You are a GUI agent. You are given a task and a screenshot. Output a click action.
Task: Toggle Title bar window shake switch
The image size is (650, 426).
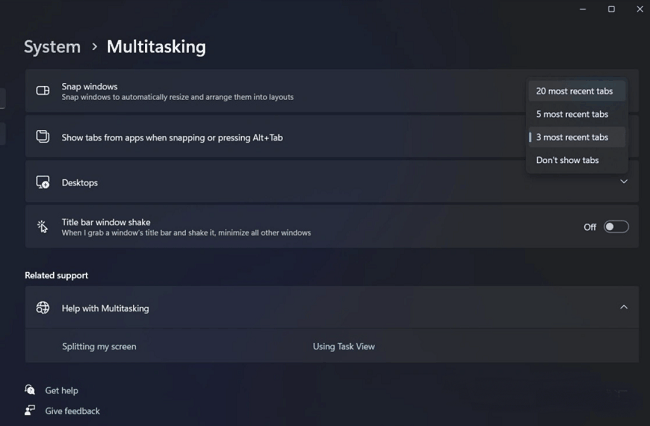coord(616,227)
